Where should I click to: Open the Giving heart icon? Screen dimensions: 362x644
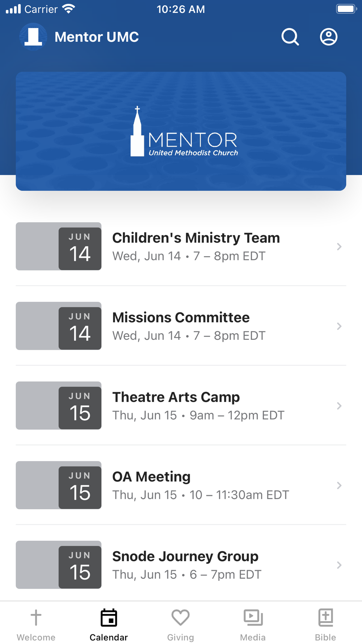click(x=181, y=618)
